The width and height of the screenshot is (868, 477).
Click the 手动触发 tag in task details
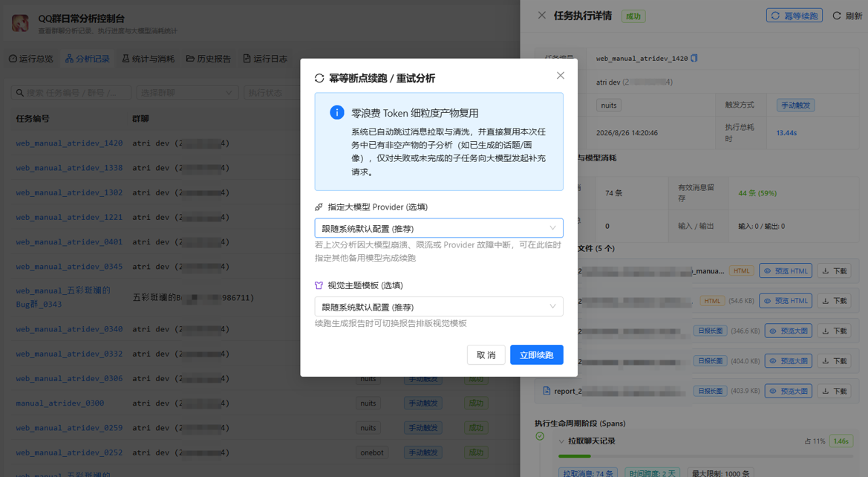[x=795, y=106]
